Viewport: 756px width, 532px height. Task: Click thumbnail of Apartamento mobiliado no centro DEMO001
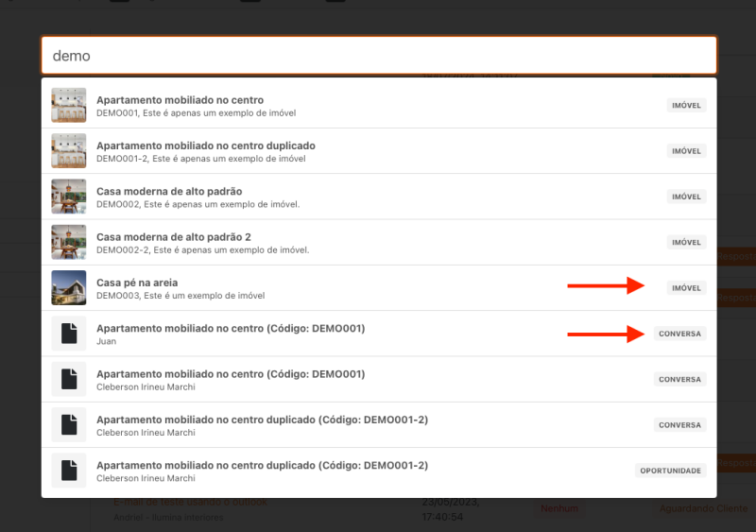[x=68, y=105]
